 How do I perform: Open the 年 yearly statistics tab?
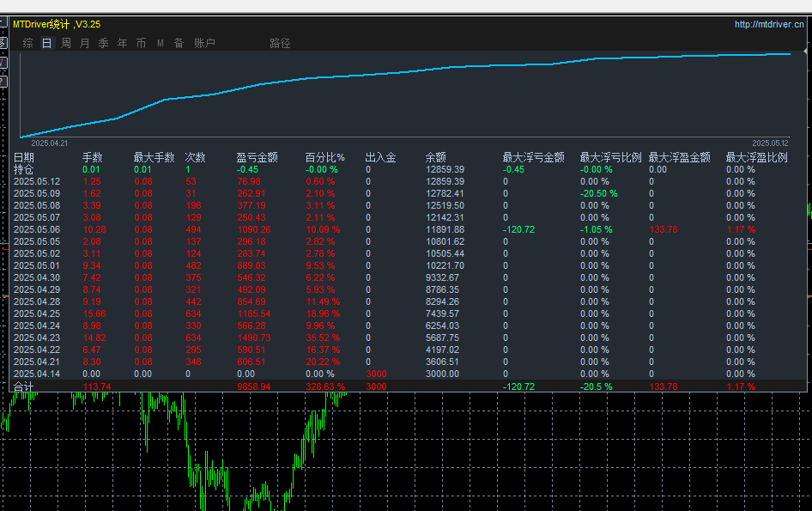122,43
